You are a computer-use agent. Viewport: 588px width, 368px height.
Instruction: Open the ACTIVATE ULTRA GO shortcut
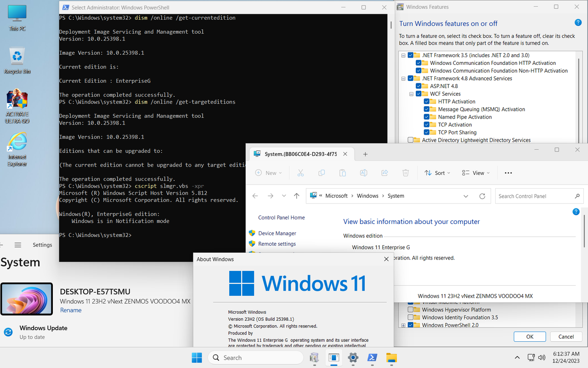[x=17, y=106]
